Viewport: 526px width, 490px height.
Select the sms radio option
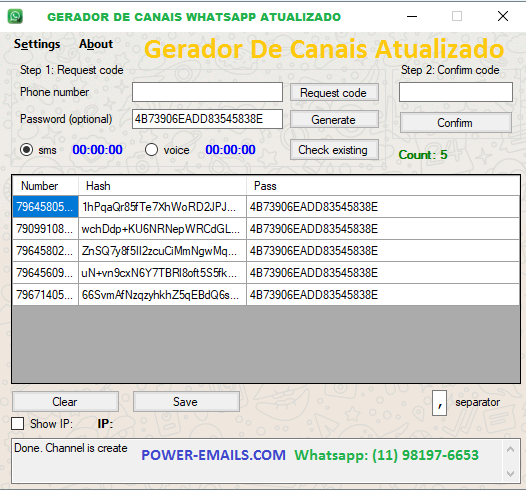coord(27,150)
